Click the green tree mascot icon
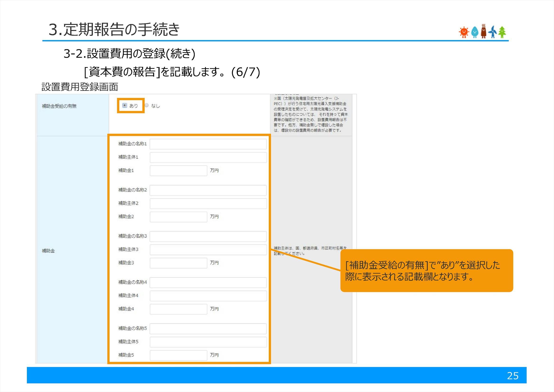Screen dimensions: 554x392 coord(502,32)
